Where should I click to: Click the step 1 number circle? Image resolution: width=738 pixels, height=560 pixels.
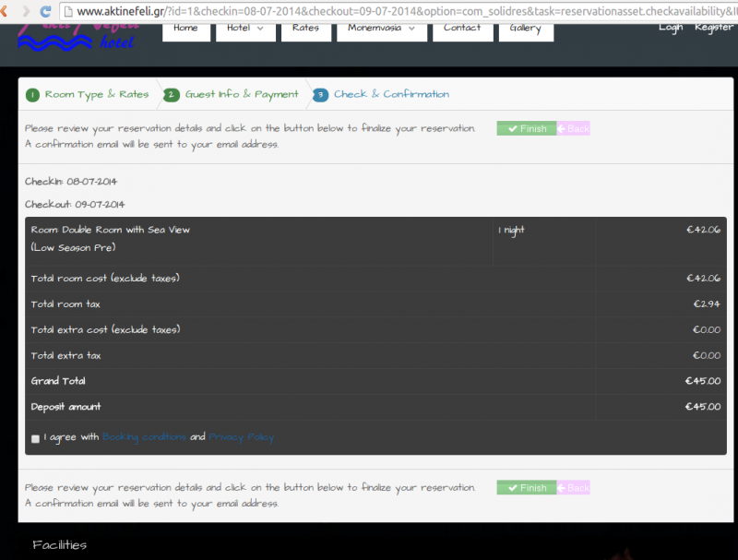(x=32, y=95)
